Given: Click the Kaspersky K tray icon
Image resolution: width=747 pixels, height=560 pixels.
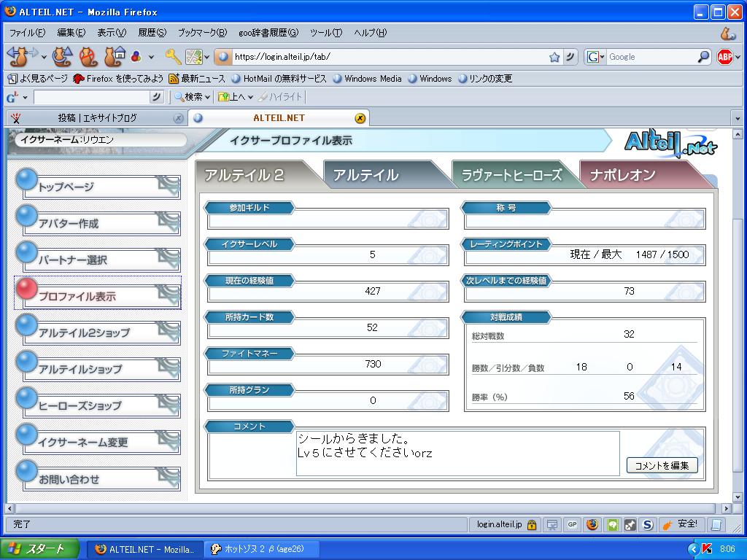Looking at the screenshot, I should coord(708,549).
